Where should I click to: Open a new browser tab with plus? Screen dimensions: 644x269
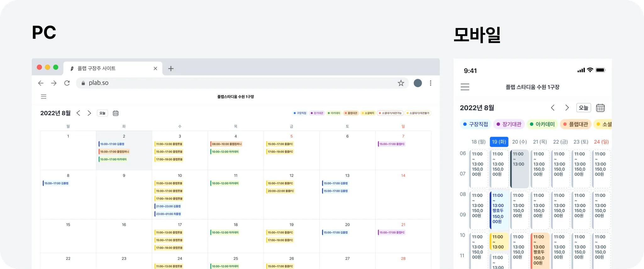click(171, 68)
